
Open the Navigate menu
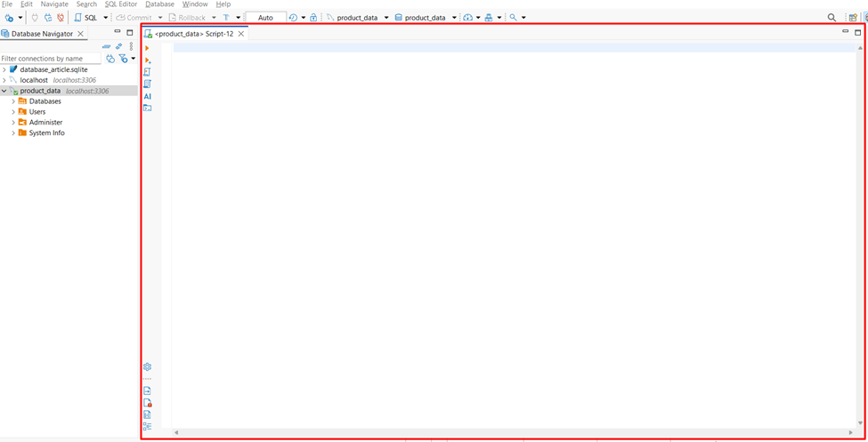[x=54, y=4]
